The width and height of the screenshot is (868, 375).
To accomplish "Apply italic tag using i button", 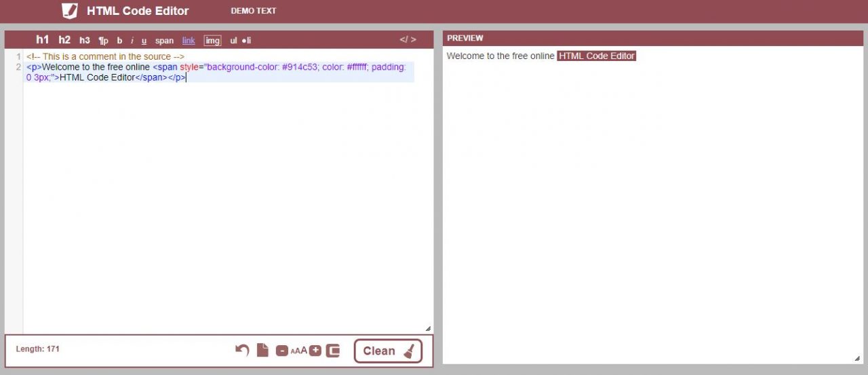I will coord(132,41).
